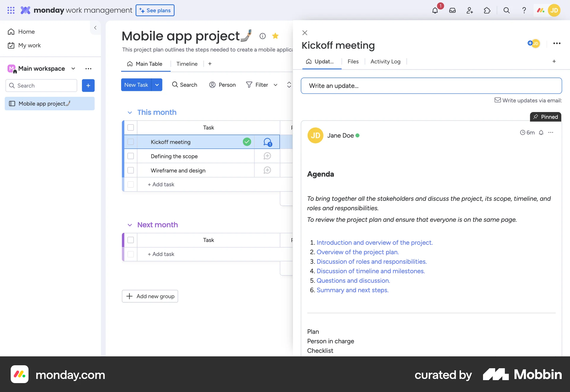The image size is (570, 392).
Task: Invite members via the person-add icon
Action: pos(469,10)
